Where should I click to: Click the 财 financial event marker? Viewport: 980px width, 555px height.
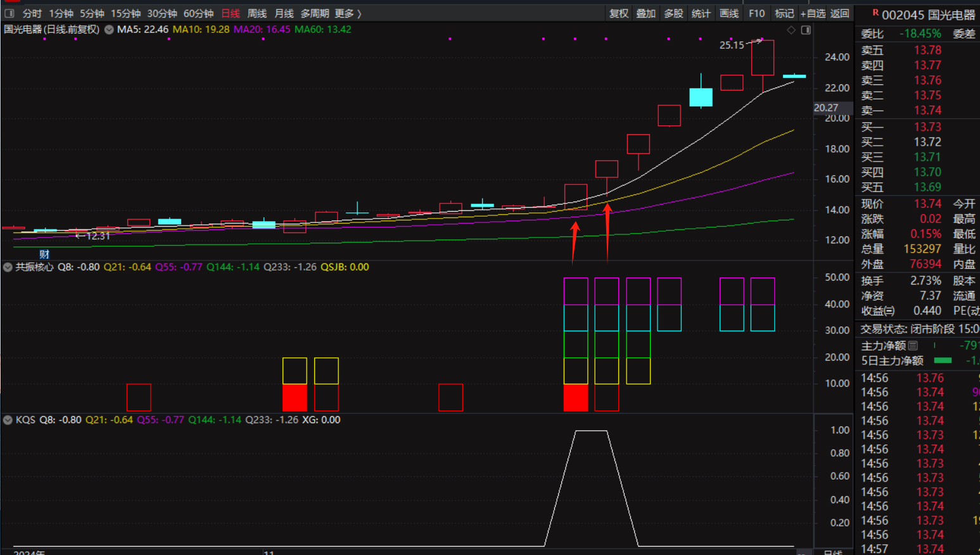[x=44, y=254]
